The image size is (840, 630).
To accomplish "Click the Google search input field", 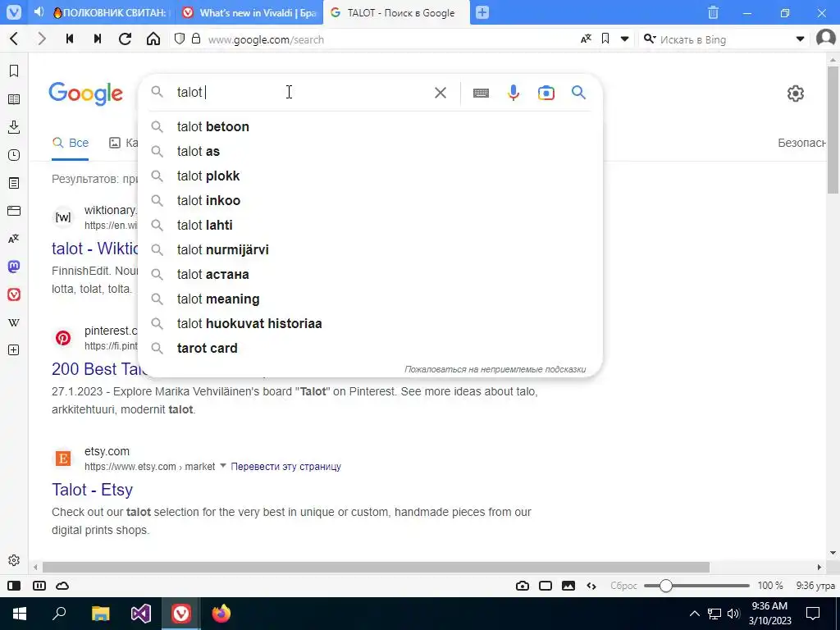I will coord(300,92).
